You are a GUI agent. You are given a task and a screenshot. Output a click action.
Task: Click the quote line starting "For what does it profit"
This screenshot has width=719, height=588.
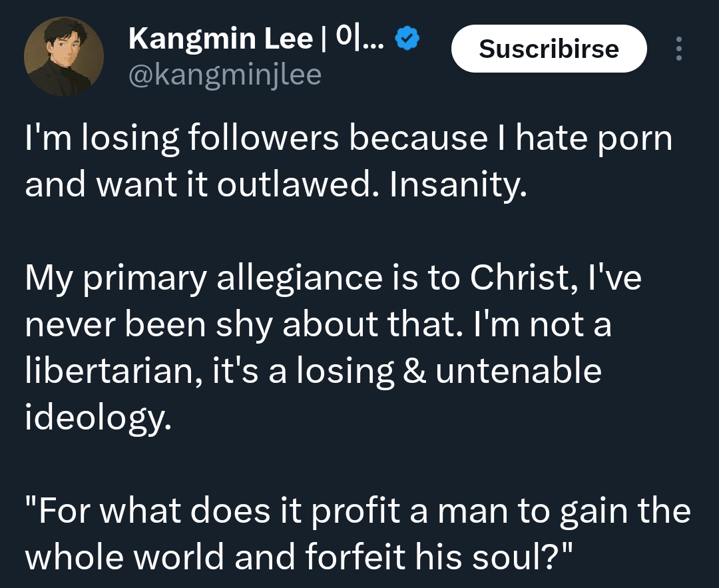(358, 511)
